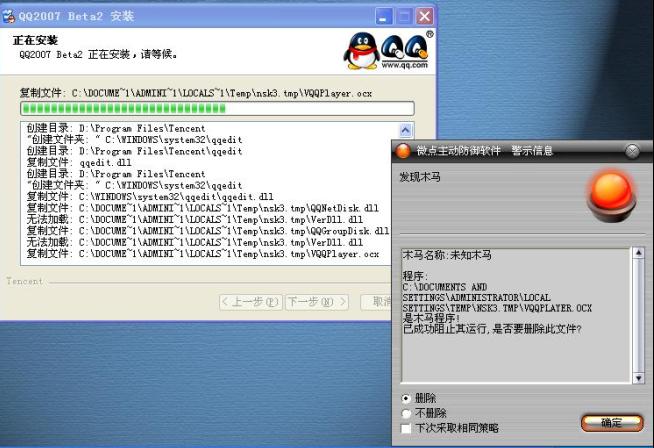Screen dimensions: 654x448
Task: Click the 已成功阻止其运行 question line
Action: click(x=492, y=329)
